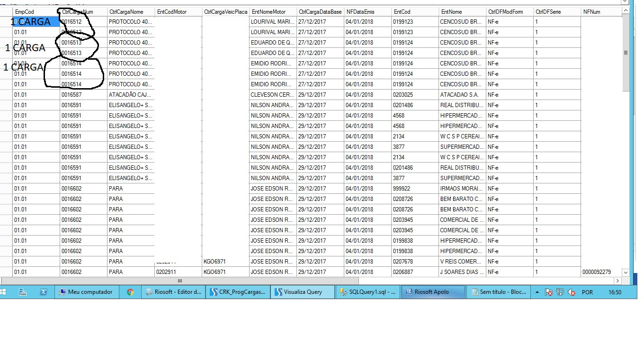Click horizontal scrollbar right arrow

click(617, 281)
